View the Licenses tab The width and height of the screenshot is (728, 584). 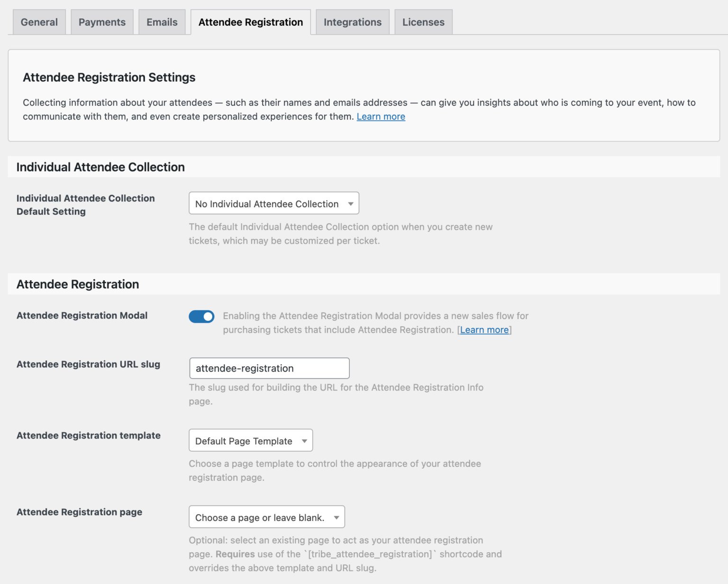(x=423, y=22)
